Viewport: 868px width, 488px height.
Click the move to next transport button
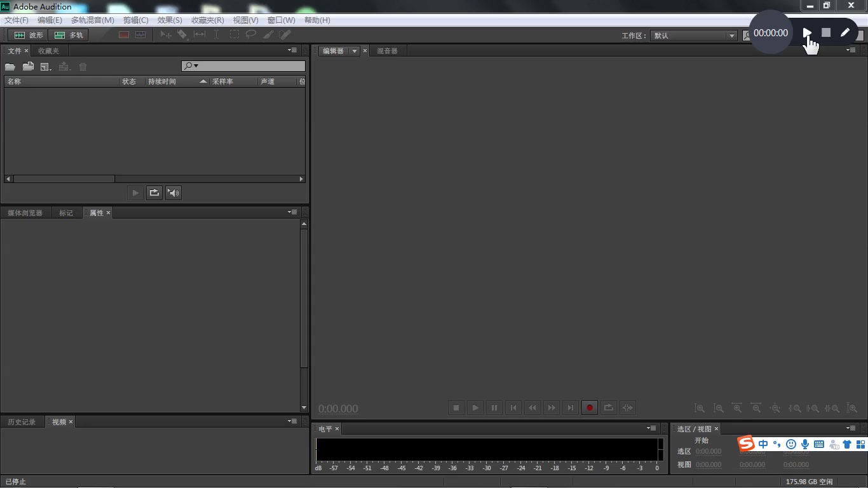coord(571,408)
